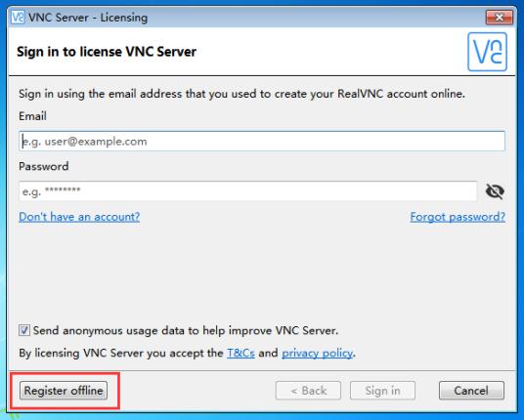Choose Register offline
This screenshot has width=524, height=420.
(64, 391)
